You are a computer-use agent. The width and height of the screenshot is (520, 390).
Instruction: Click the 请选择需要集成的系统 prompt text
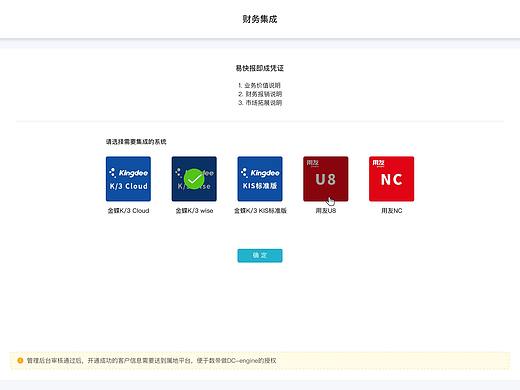pyautogui.click(x=136, y=142)
